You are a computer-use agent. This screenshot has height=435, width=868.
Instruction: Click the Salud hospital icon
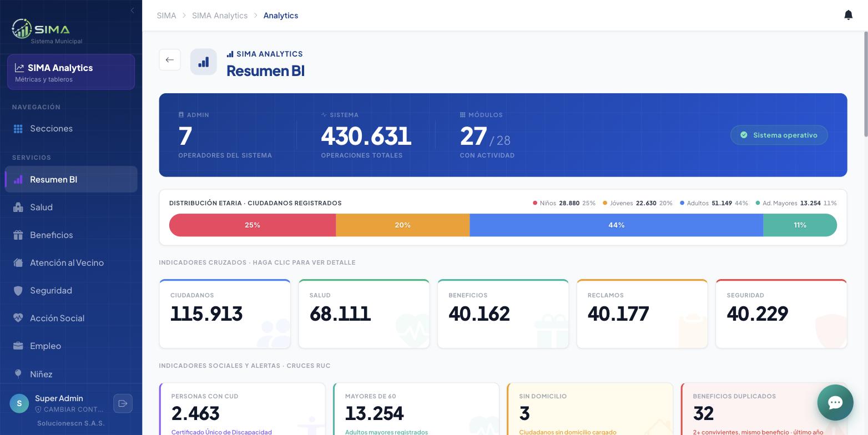click(18, 207)
